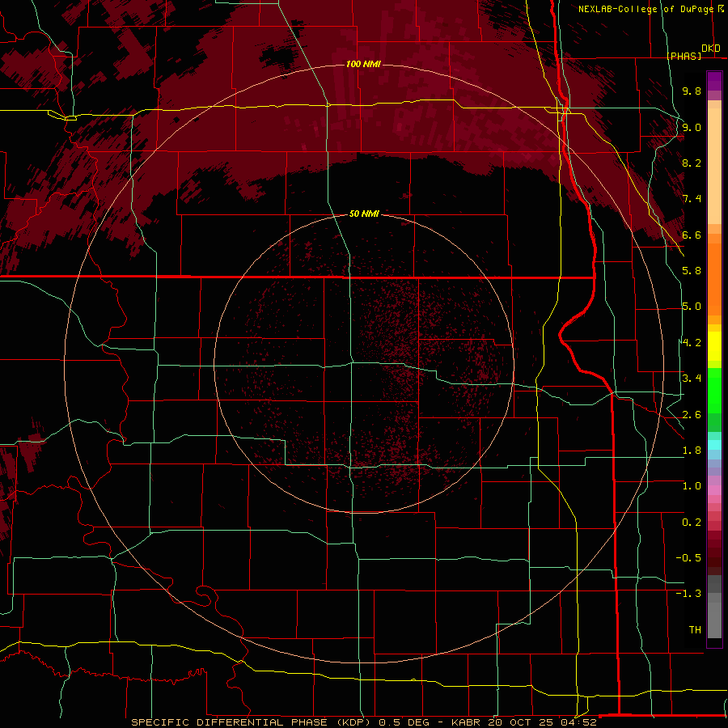Click the 50 NMI range ring label
The height and width of the screenshot is (728, 728).
click(364, 214)
